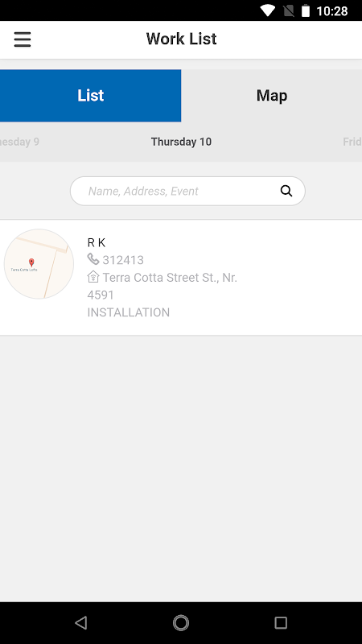Screen dimensions: 362x644
Task: Open the recent apps square icon
Action: [x=281, y=622]
